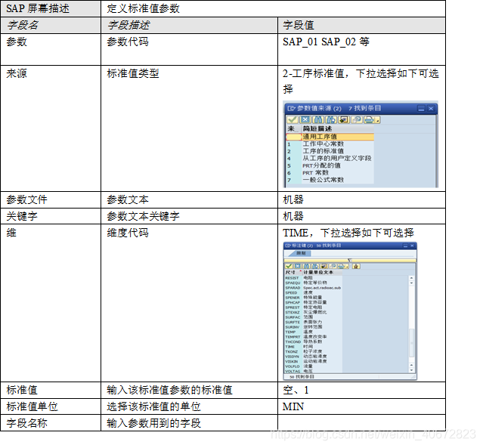Screen dimensions: 483x448
Task: Open print dropdown arrow in 标注键 toolbar
Action: tap(347, 267)
